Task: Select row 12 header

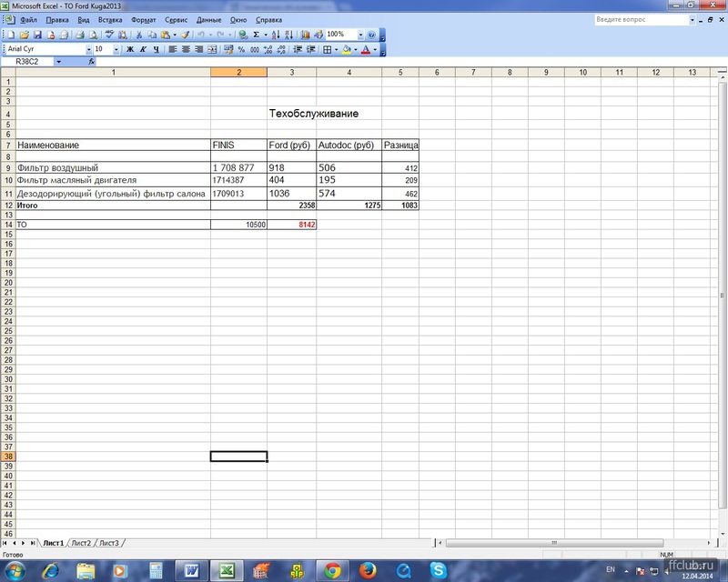Action: coord(8,206)
